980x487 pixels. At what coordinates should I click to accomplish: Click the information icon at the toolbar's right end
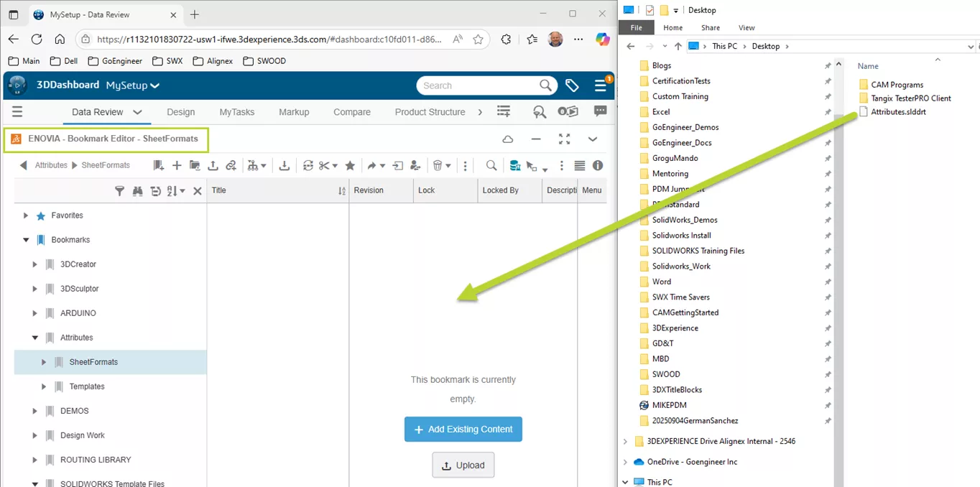596,165
